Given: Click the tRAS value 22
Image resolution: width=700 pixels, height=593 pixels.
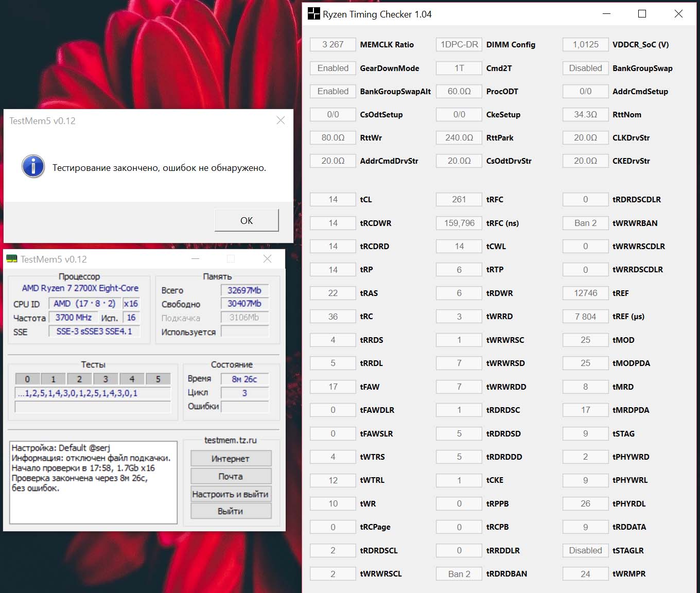Looking at the screenshot, I should [333, 293].
